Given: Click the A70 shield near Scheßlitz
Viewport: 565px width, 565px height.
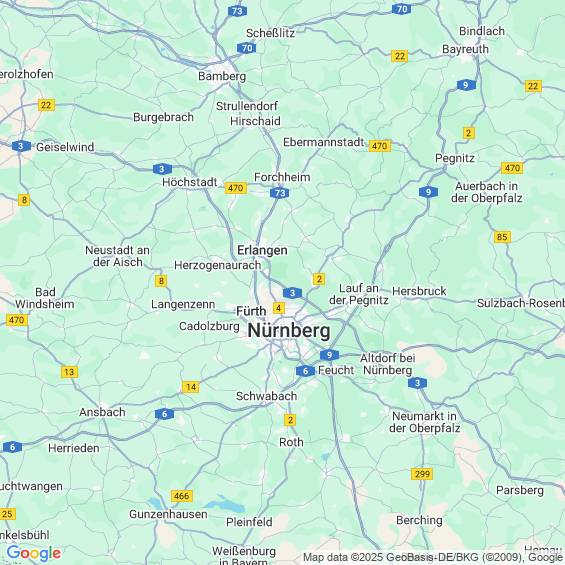Looking at the screenshot, I should pos(247,48).
